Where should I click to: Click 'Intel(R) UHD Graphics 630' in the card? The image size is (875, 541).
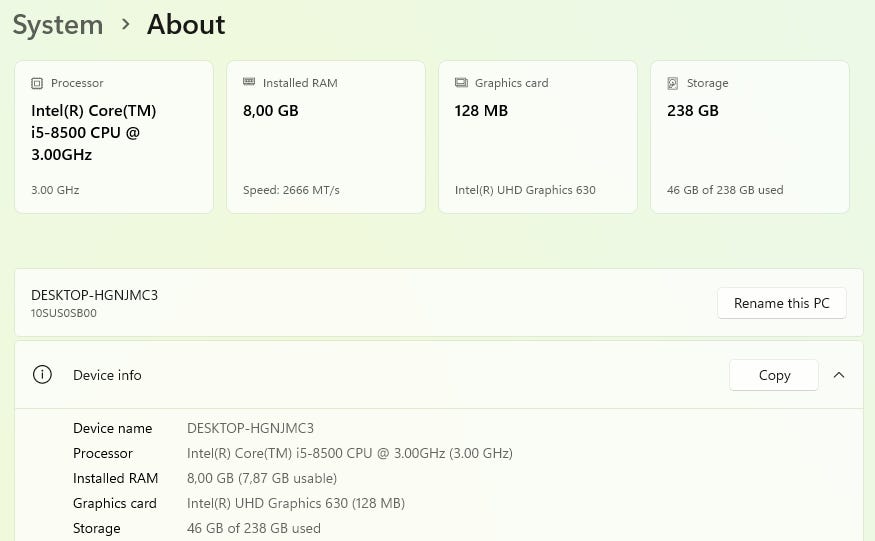[525, 190]
